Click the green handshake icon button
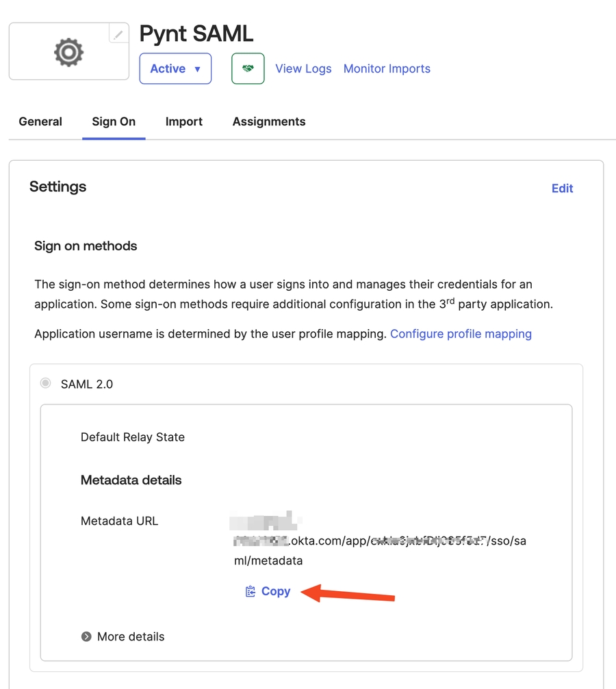The height and width of the screenshot is (689, 616). (x=248, y=68)
